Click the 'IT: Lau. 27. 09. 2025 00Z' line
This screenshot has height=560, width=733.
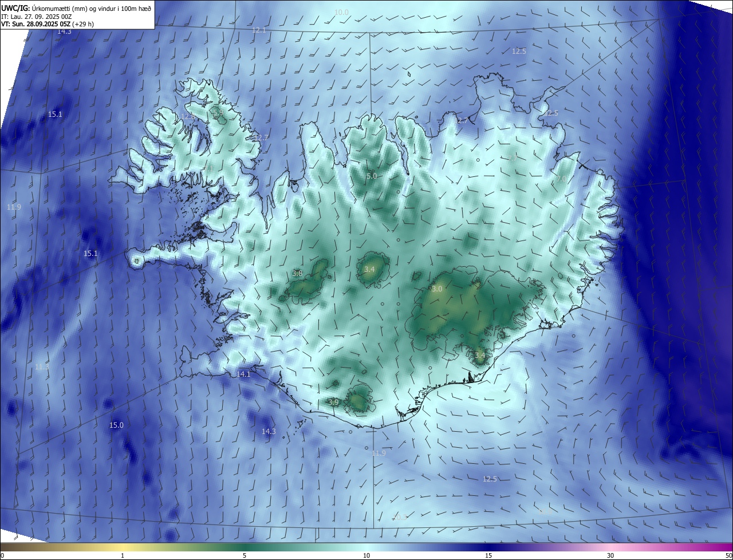tap(36, 17)
